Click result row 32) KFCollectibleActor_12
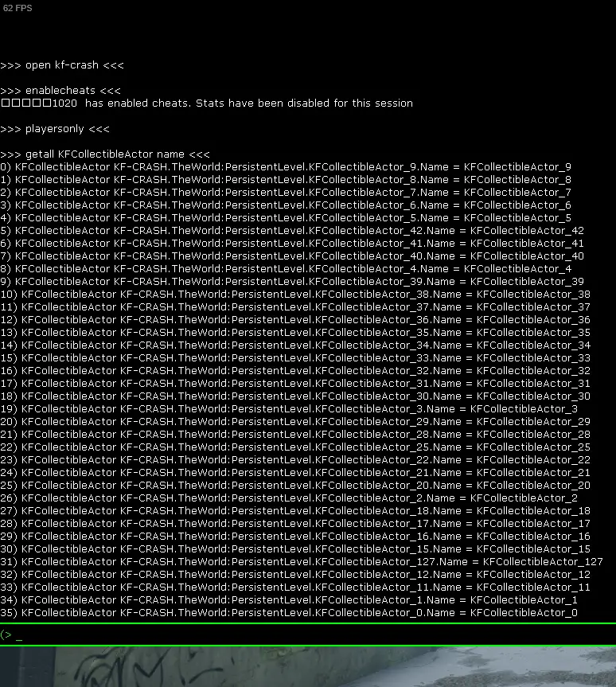The height and width of the screenshot is (687, 616). coord(295,574)
